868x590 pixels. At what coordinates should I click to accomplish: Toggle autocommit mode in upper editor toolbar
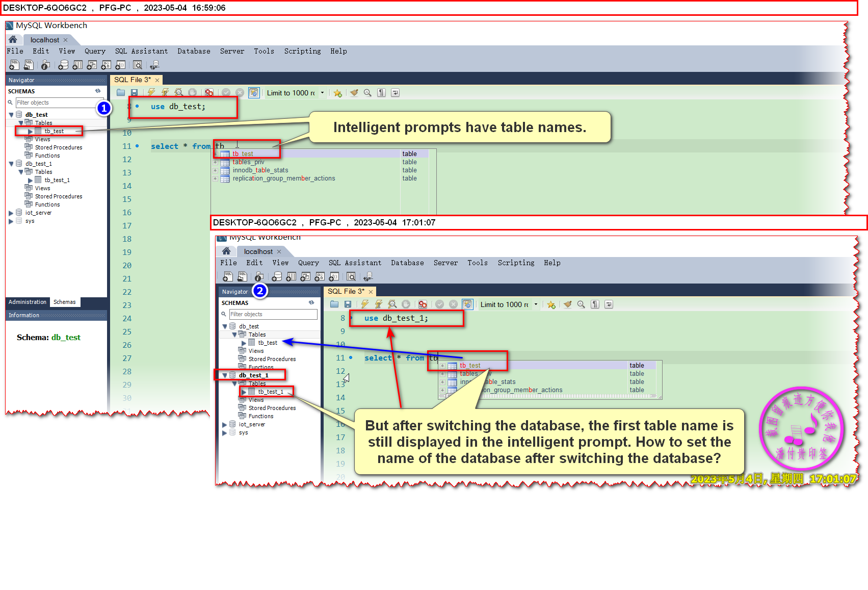point(254,93)
